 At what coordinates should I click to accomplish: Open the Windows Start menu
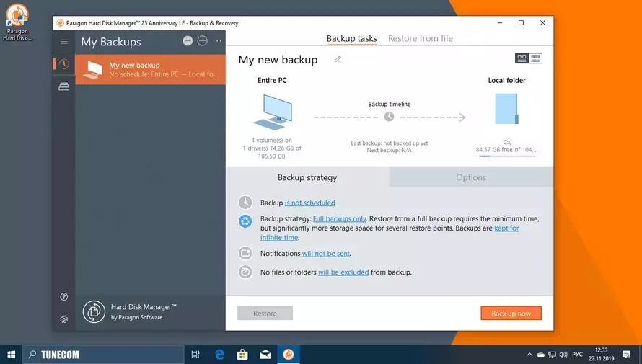11,354
